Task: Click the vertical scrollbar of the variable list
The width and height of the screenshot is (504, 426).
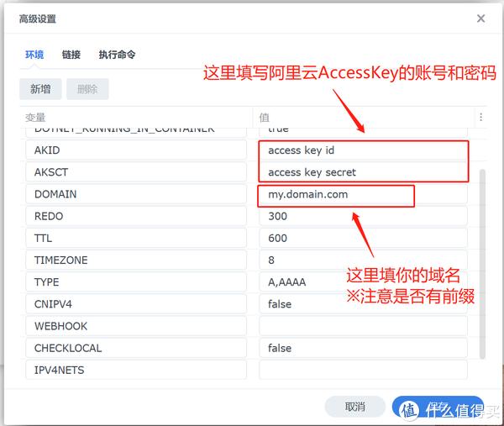Action: 482,265
